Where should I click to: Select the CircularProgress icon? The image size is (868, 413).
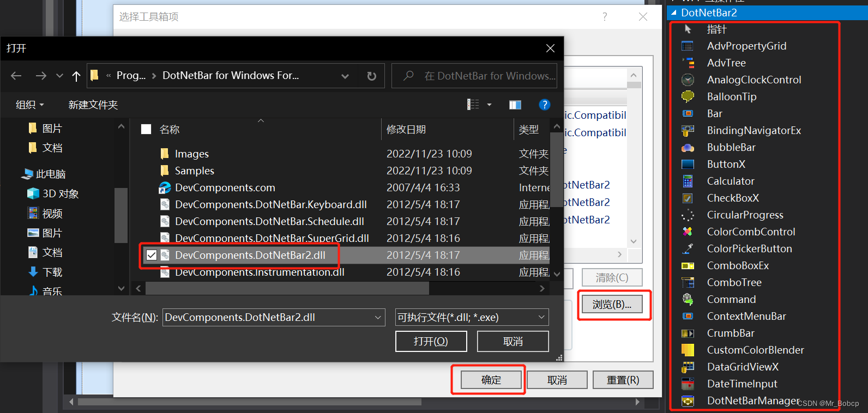coord(688,215)
